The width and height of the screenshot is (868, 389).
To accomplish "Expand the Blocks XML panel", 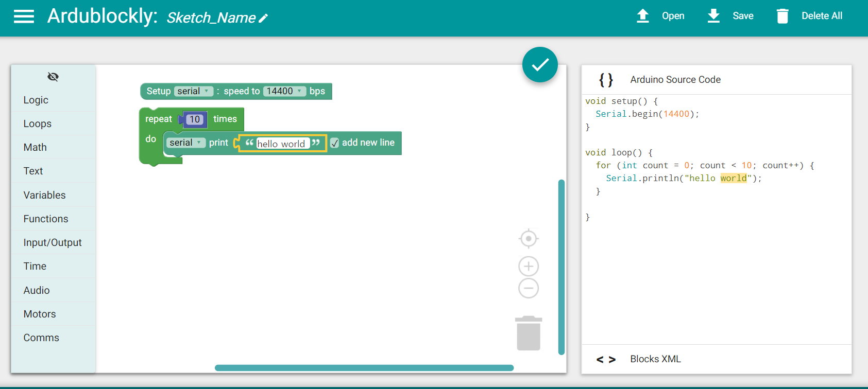I will pos(717,359).
